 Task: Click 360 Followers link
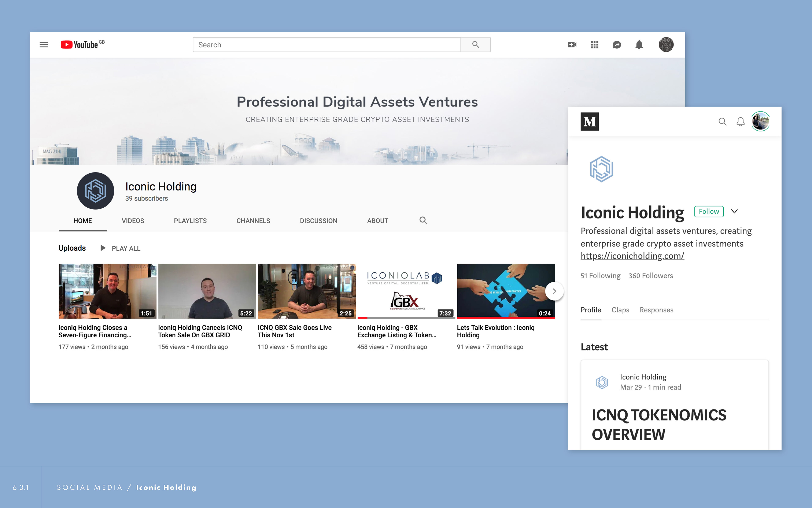651,276
